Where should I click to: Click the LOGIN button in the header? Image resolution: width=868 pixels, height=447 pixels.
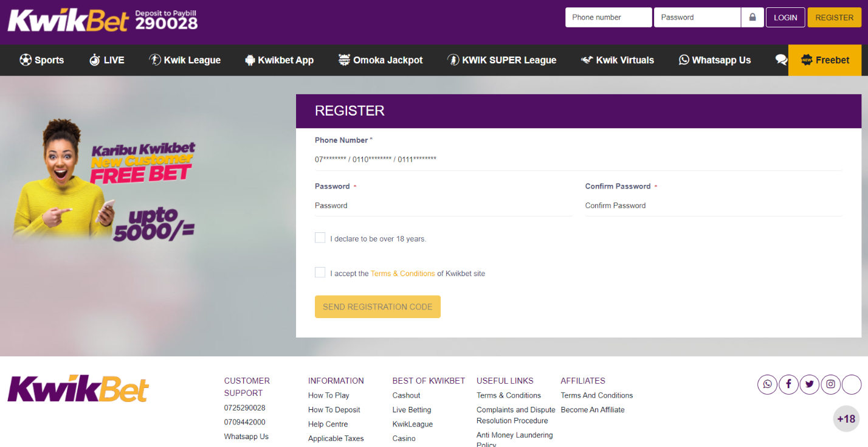click(785, 18)
